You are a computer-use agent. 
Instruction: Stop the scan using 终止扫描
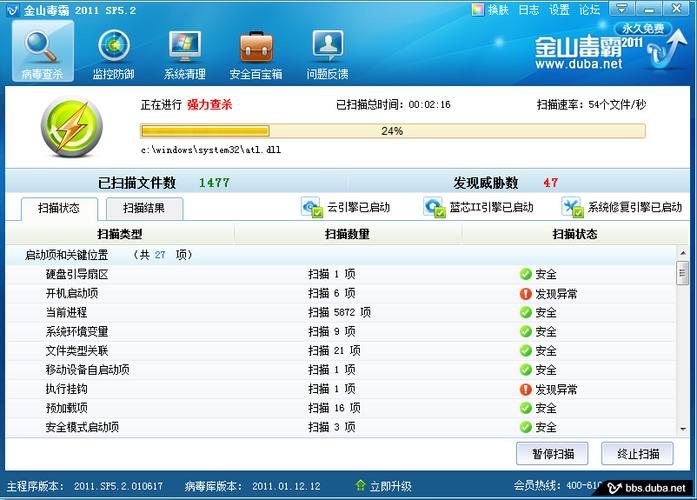(638, 453)
